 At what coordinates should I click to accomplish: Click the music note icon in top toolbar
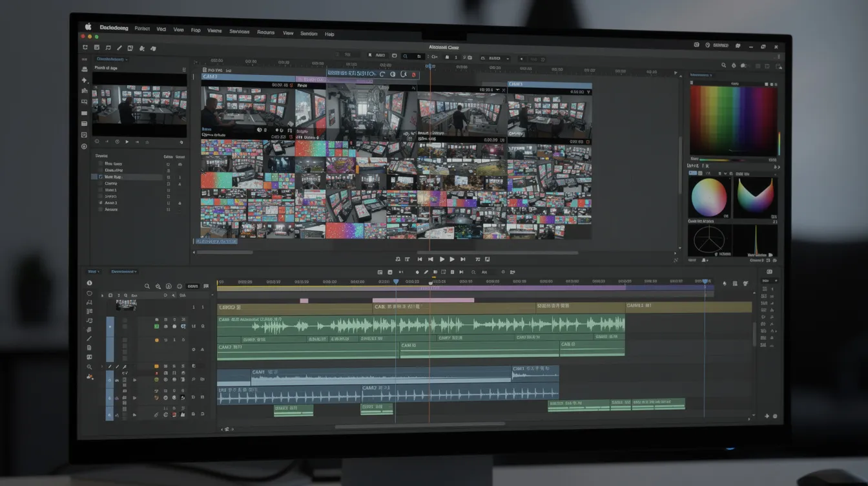[108, 48]
